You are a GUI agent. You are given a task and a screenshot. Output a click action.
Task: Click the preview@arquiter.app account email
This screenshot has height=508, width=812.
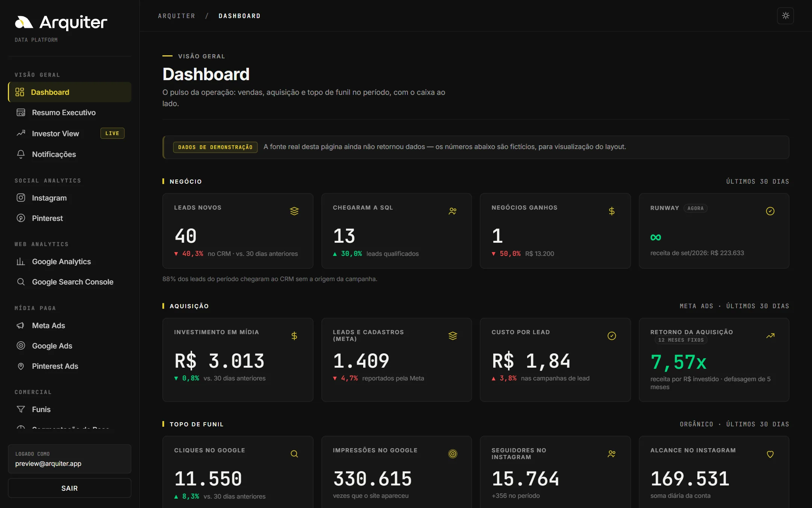(x=48, y=464)
